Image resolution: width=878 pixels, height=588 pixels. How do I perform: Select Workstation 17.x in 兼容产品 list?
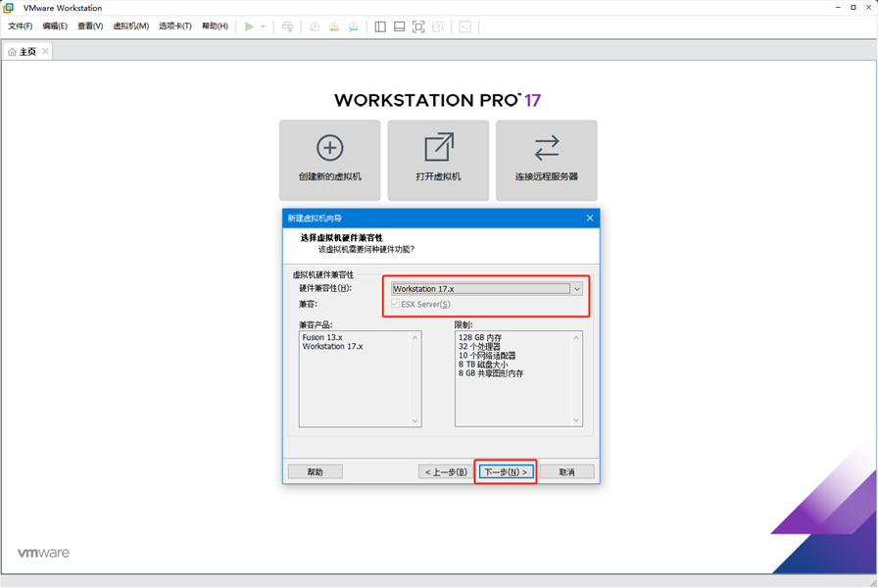point(332,346)
